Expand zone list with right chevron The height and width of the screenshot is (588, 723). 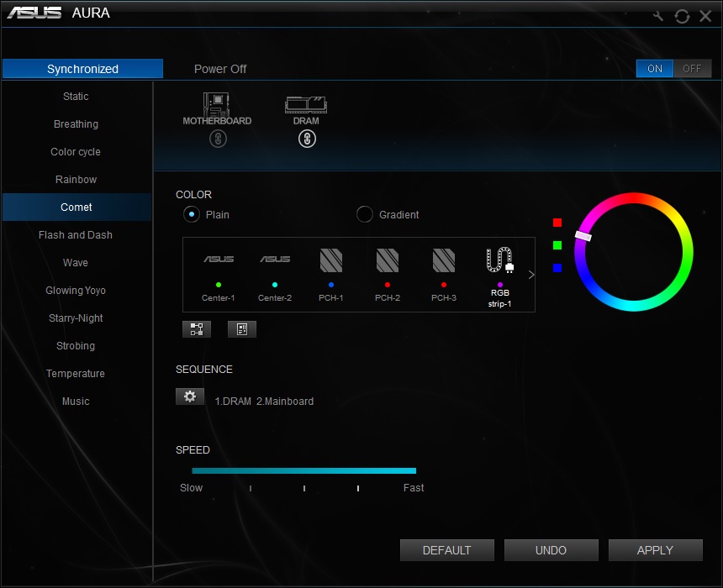coord(531,275)
